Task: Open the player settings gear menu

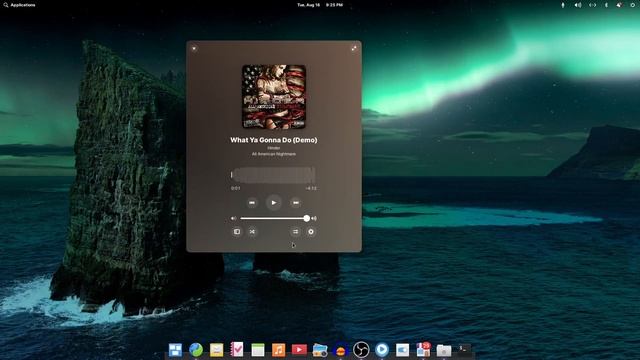Action: (x=311, y=232)
